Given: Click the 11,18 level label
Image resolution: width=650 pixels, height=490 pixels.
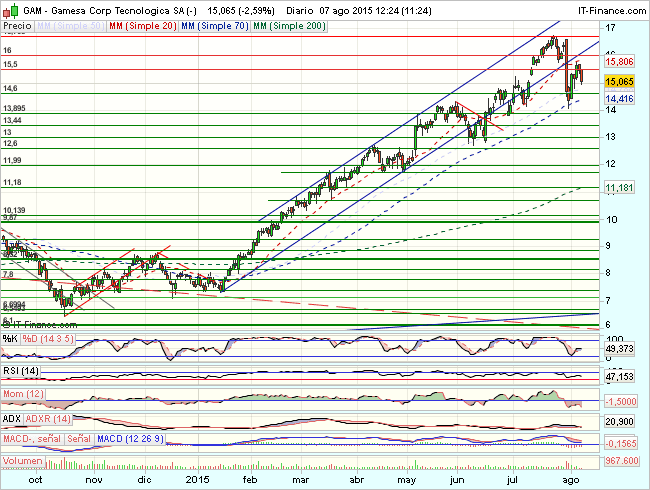Looking at the screenshot, I should click(x=12, y=182).
